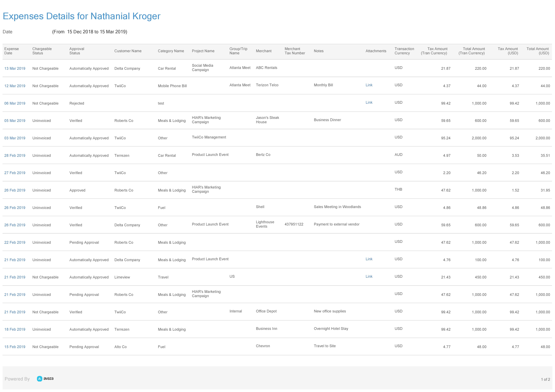Click the Monthly Bill note

pos(323,85)
